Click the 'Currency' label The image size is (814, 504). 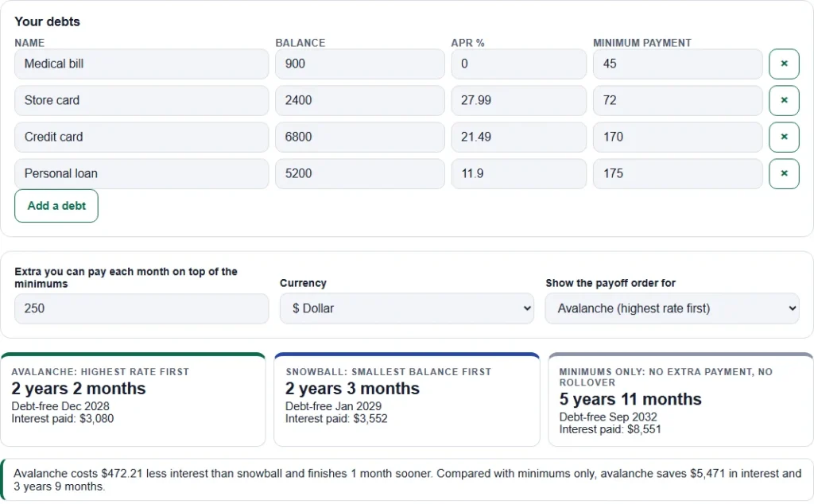(303, 284)
